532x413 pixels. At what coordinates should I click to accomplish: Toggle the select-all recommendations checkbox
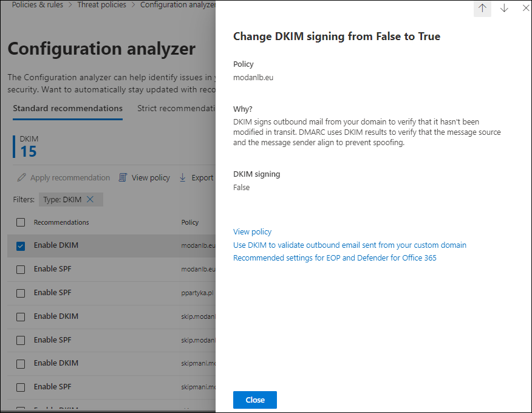click(21, 222)
